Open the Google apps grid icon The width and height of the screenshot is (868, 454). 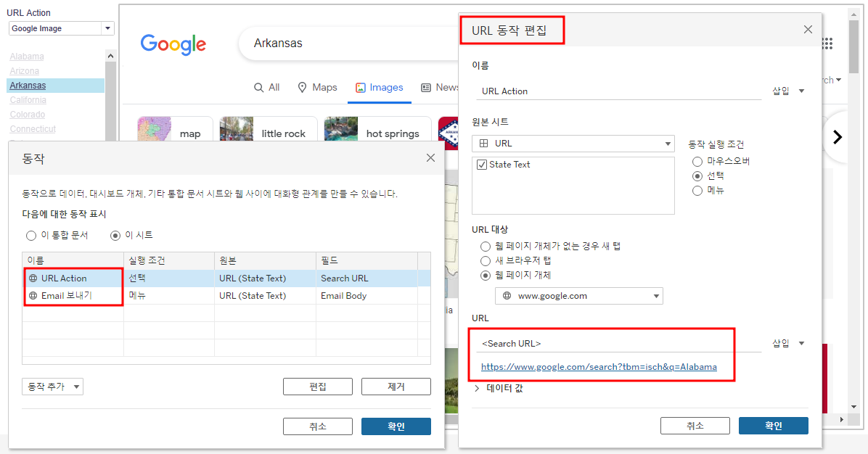coord(827,44)
